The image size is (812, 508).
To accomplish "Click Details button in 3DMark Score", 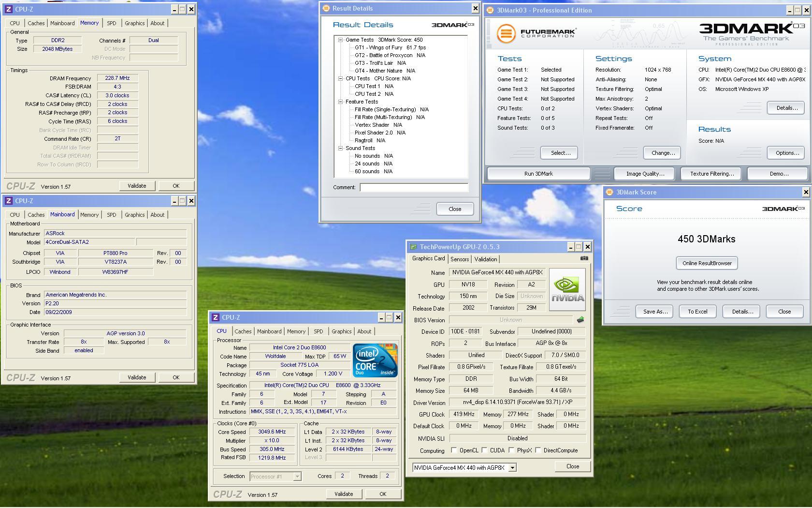I will (x=742, y=312).
